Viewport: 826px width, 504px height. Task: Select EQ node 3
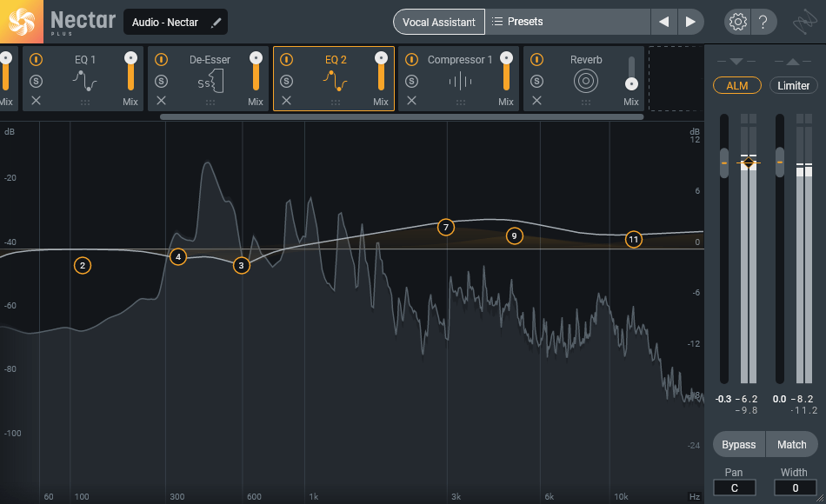[241, 265]
